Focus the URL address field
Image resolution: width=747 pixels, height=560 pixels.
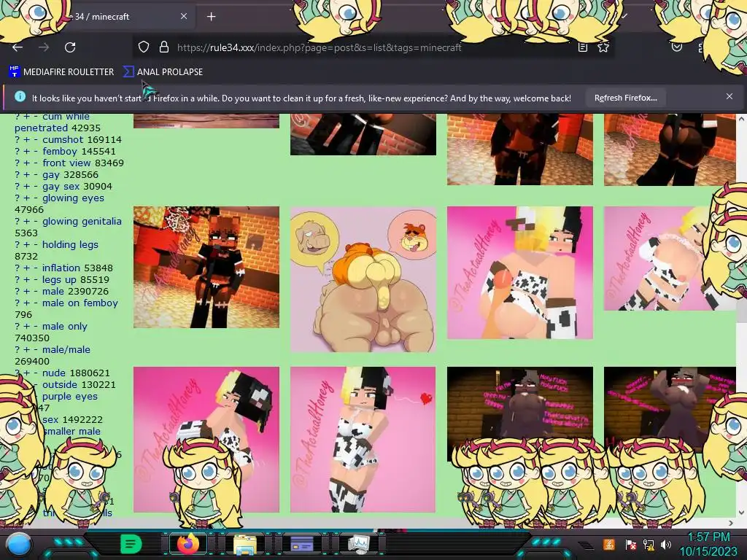pos(320,47)
